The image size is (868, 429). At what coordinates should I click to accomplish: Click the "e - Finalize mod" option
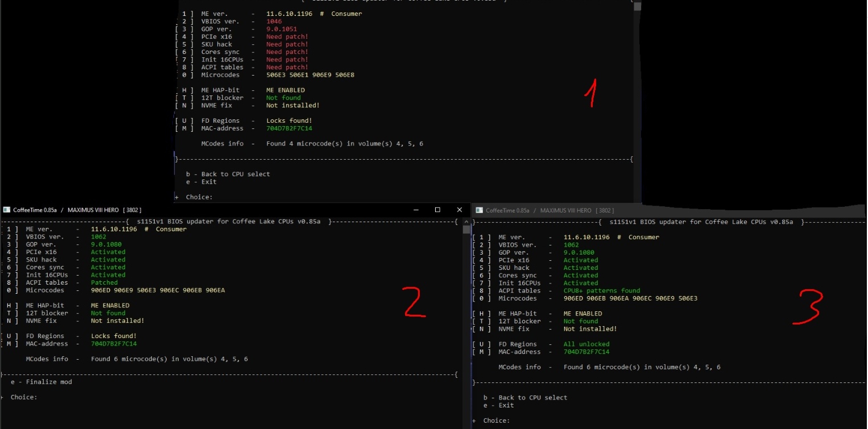[42, 382]
